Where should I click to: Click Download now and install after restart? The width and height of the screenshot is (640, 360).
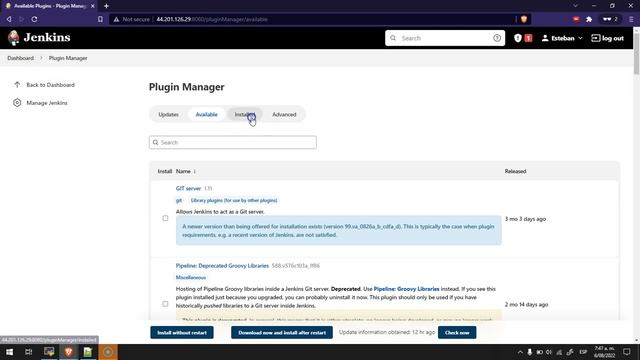282,332
